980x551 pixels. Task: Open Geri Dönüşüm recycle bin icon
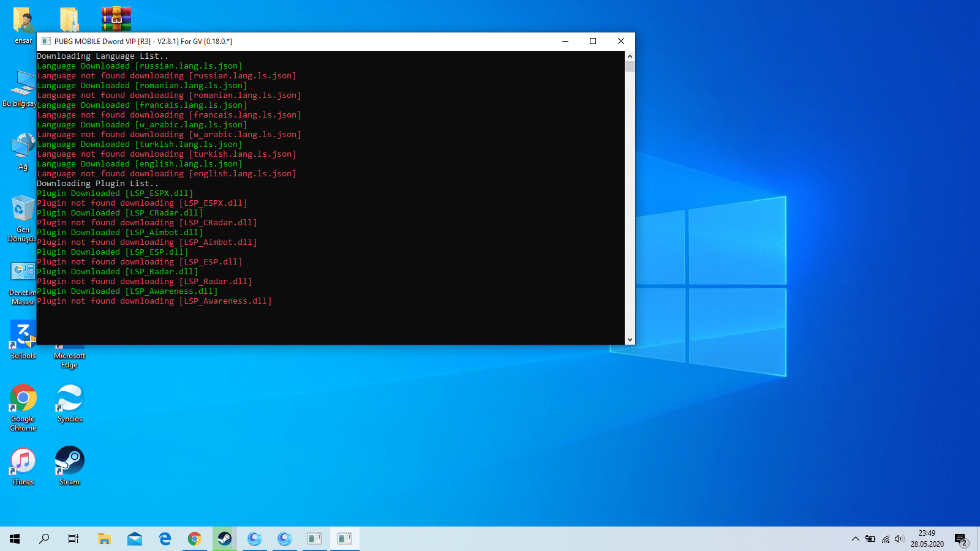pos(23,219)
